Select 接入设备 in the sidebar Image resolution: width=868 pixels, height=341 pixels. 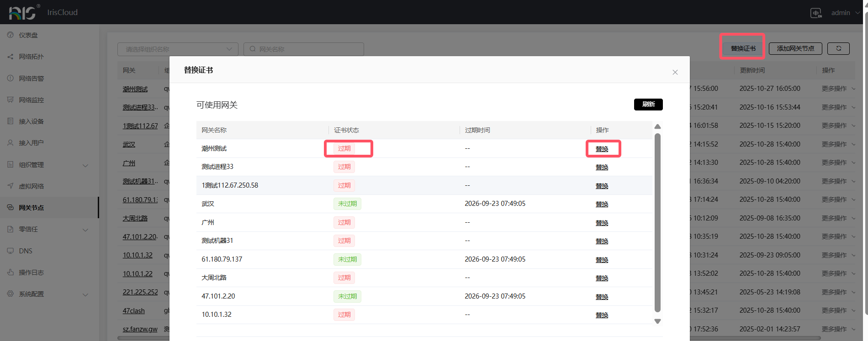point(31,121)
